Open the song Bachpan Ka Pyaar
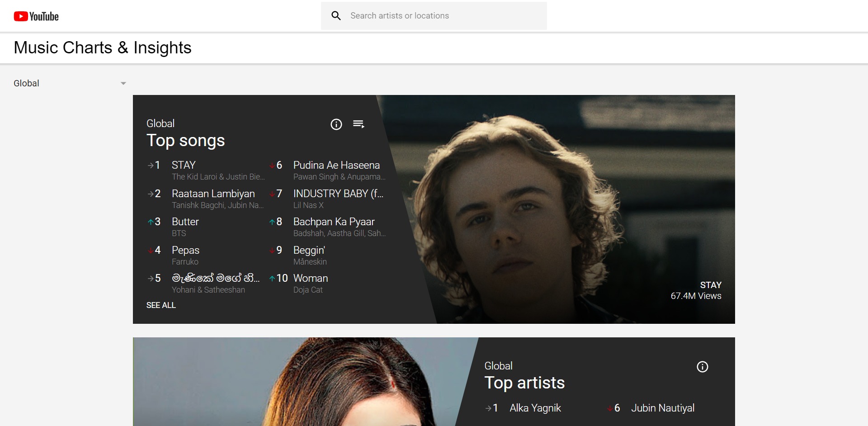 click(334, 222)
